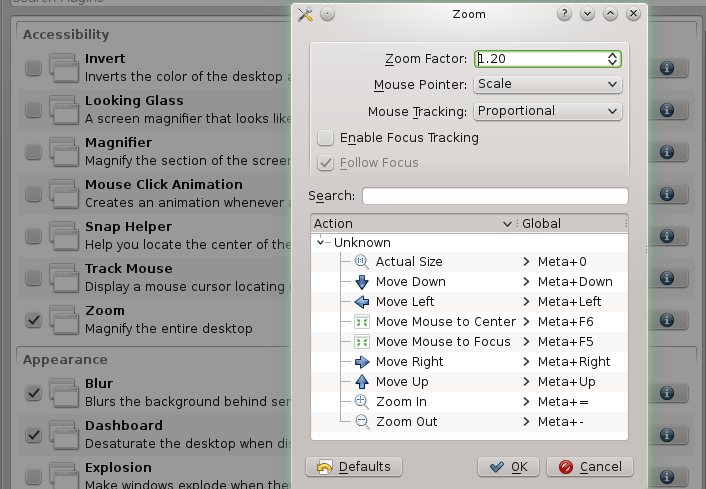Viewport: 706px width, 489px height.
Task: Click the Zoom Out magnifier icon
Action: pos(362,421)
